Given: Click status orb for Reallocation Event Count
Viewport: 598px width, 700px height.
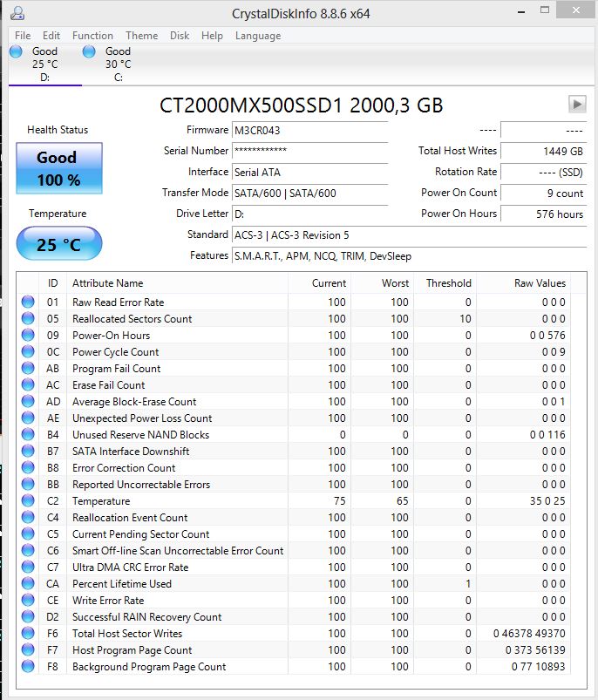Looking at the screenshot, I should click(28, 517).
